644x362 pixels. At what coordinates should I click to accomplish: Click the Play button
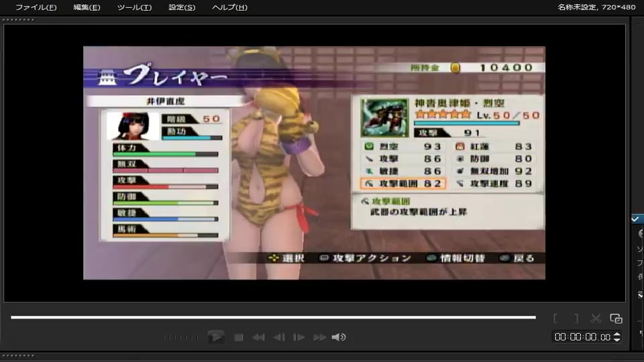[216, 337]
